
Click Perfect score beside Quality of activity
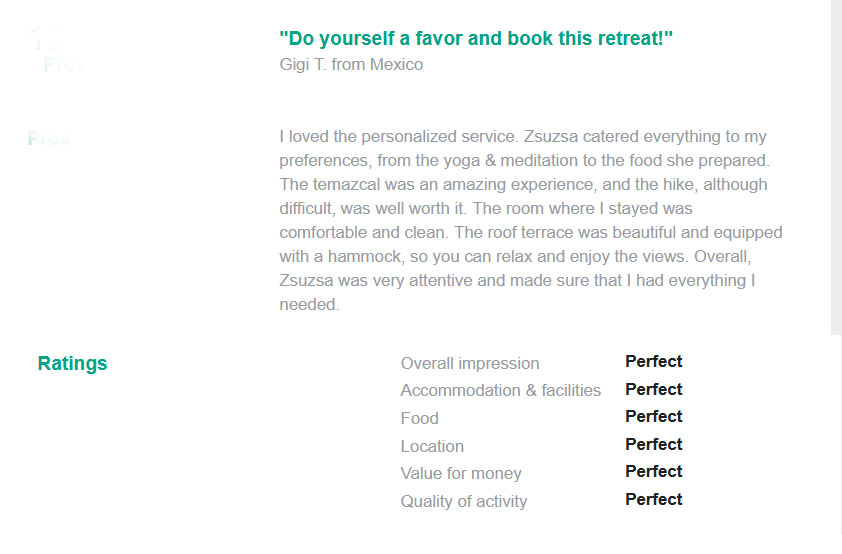tap(654, 499)
